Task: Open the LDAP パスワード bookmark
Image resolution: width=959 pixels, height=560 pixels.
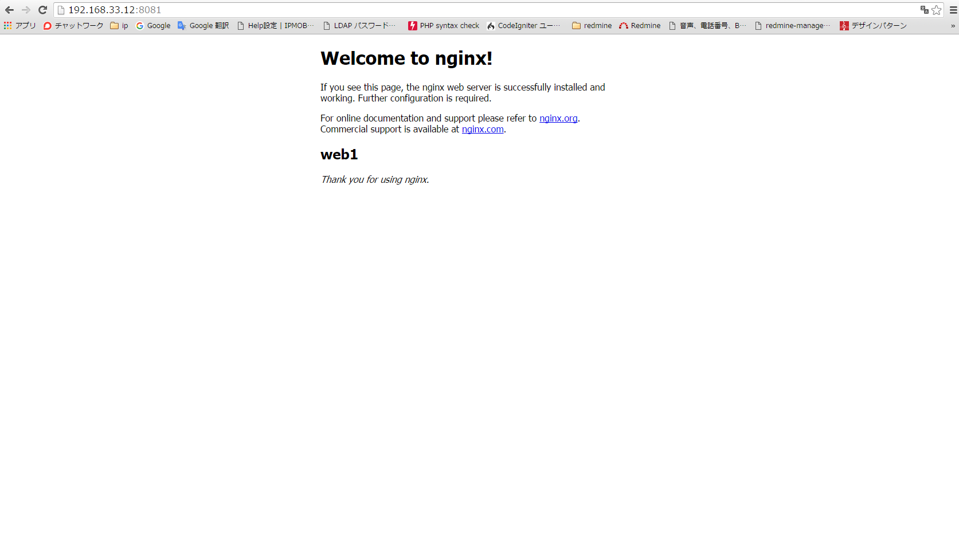Action: [359, 25]
